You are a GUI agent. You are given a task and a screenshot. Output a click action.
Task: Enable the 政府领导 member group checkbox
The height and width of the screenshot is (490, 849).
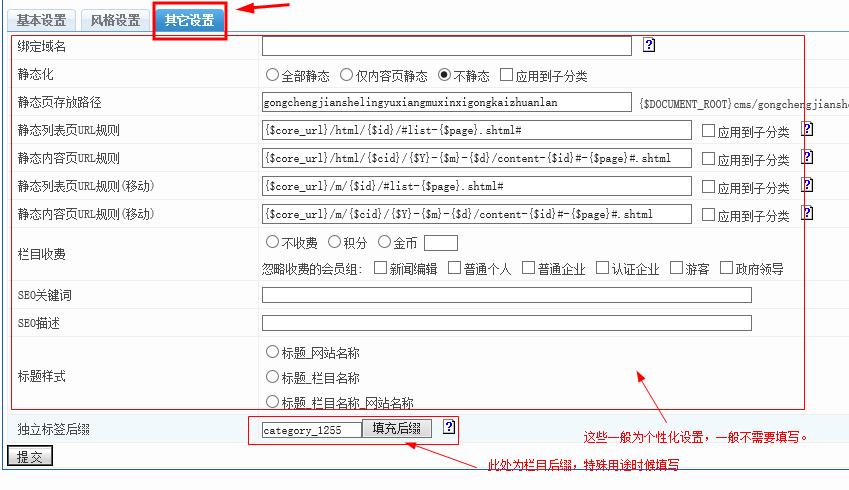click(x=727, y=268)
